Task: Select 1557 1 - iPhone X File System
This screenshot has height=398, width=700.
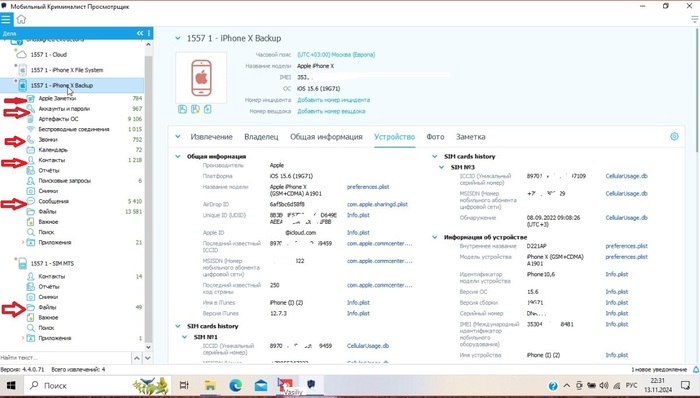Action: tap(67, 70)
